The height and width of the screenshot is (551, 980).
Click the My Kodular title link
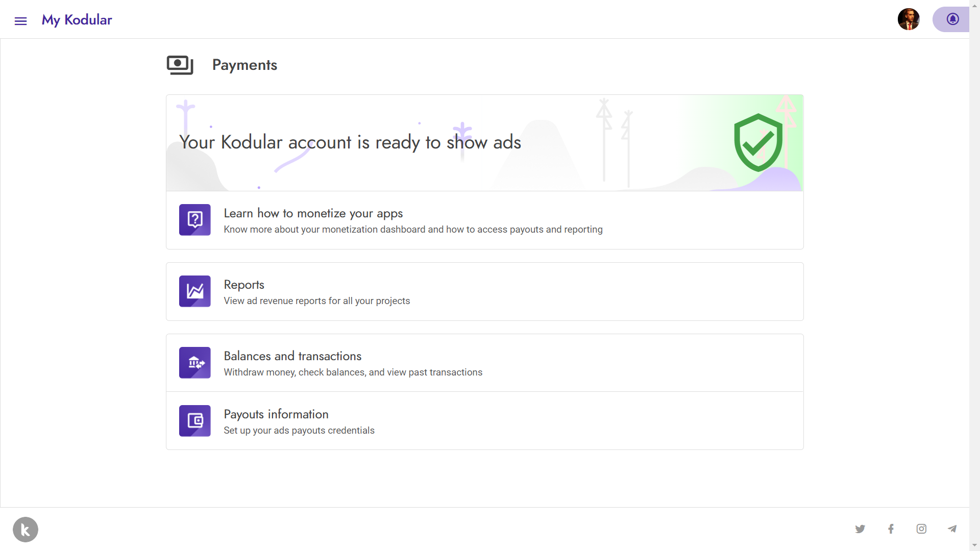click(77, 20)
